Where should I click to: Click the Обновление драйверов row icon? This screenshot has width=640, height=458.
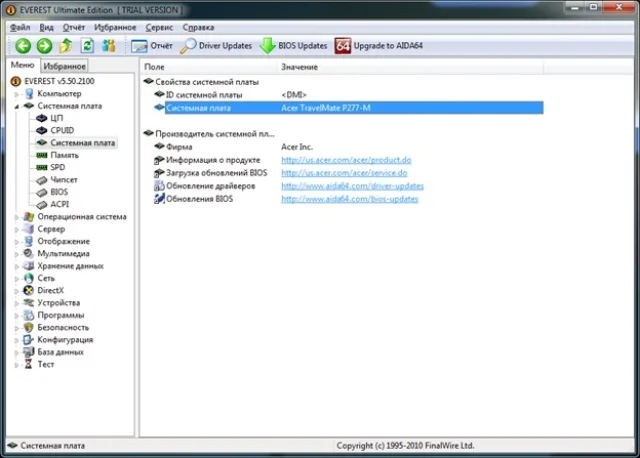tap(159, 186)
